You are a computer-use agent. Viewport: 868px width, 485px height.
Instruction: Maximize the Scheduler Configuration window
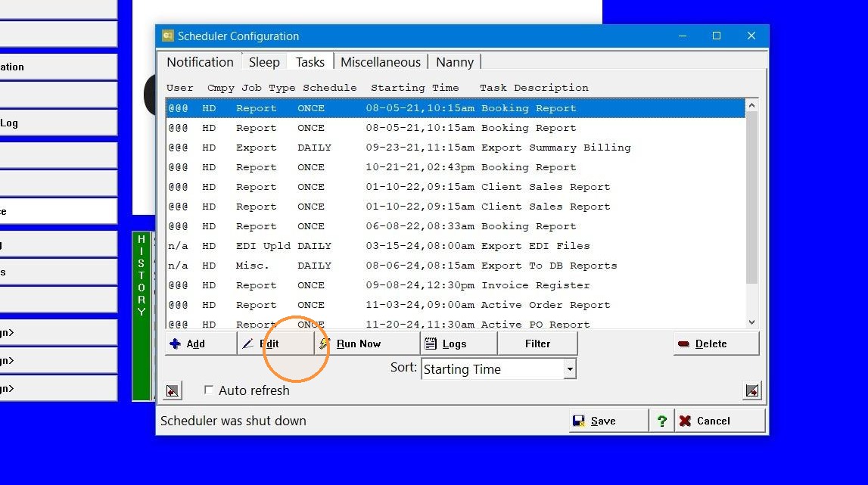click(x=717, y=36)
